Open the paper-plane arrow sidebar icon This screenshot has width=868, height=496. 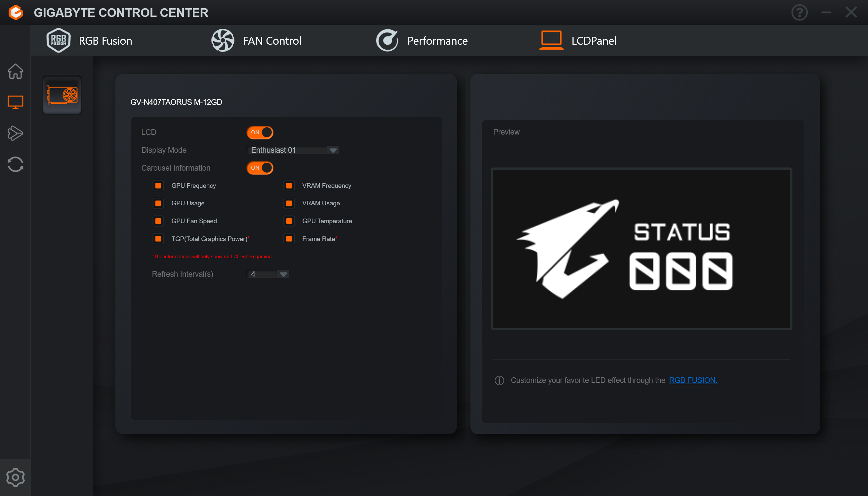pos(15,133)
